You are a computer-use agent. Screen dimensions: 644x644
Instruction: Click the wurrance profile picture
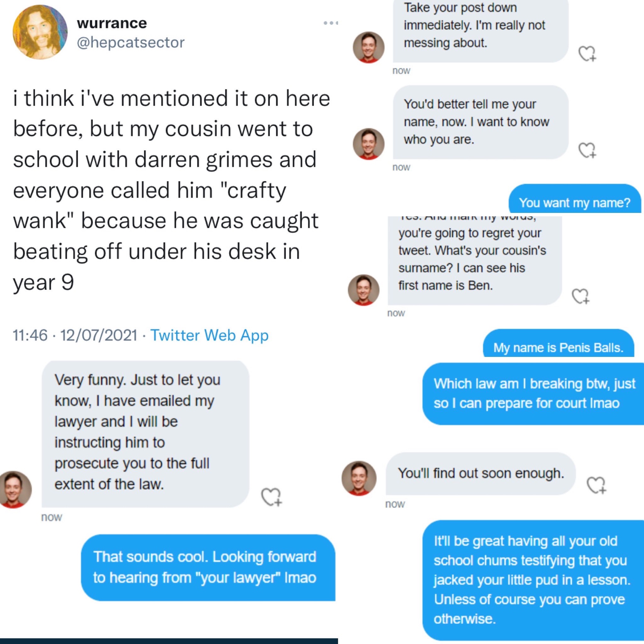[40, 32]
